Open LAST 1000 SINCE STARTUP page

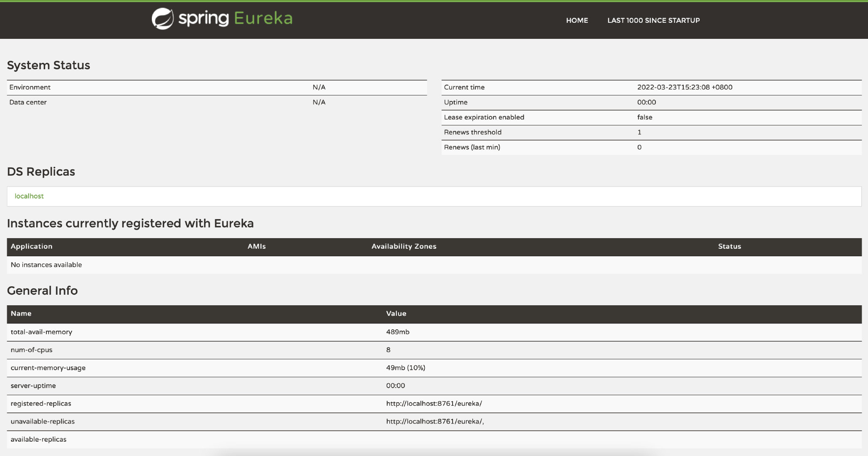(653, 20)
